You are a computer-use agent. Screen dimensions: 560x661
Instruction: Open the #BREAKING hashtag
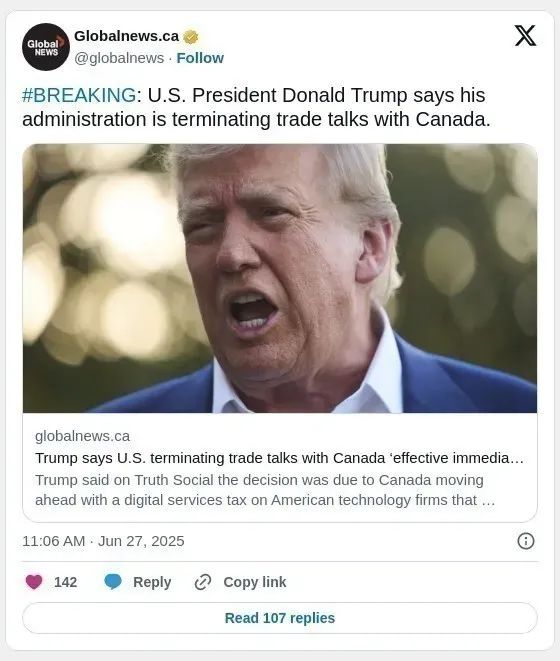(79, 95)
